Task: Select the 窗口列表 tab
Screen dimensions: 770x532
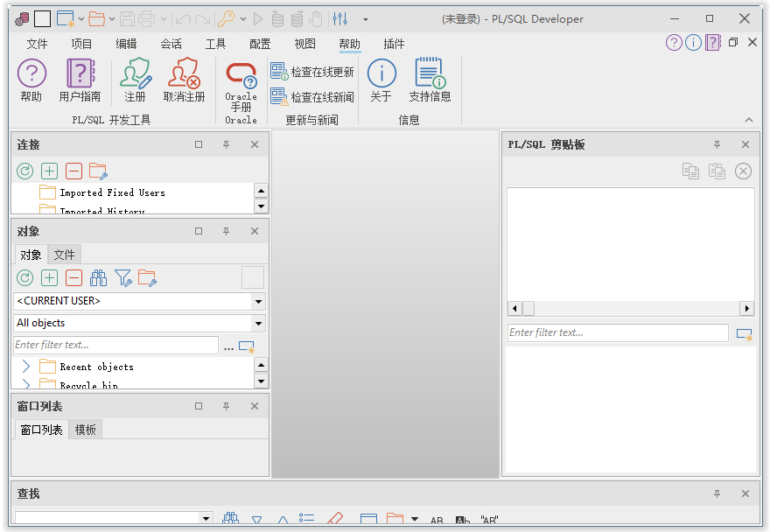Action: coord(42,430)
